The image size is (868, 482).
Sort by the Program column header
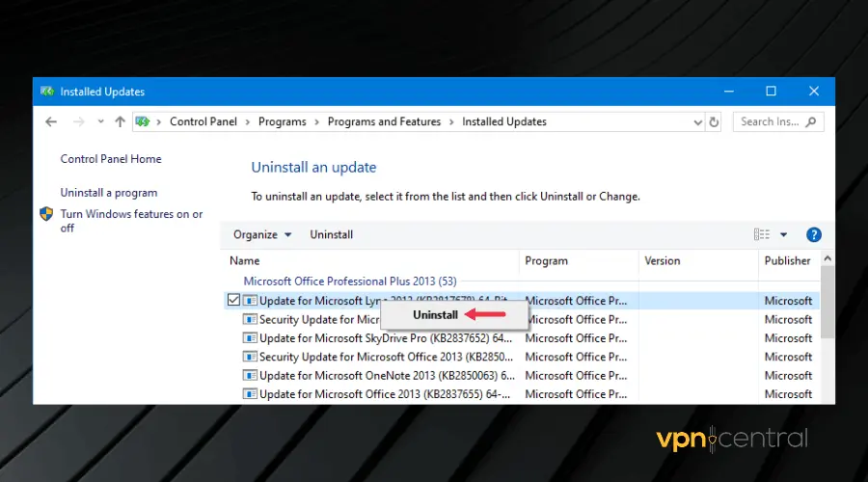pyautogui.click(x=547, y=260)
